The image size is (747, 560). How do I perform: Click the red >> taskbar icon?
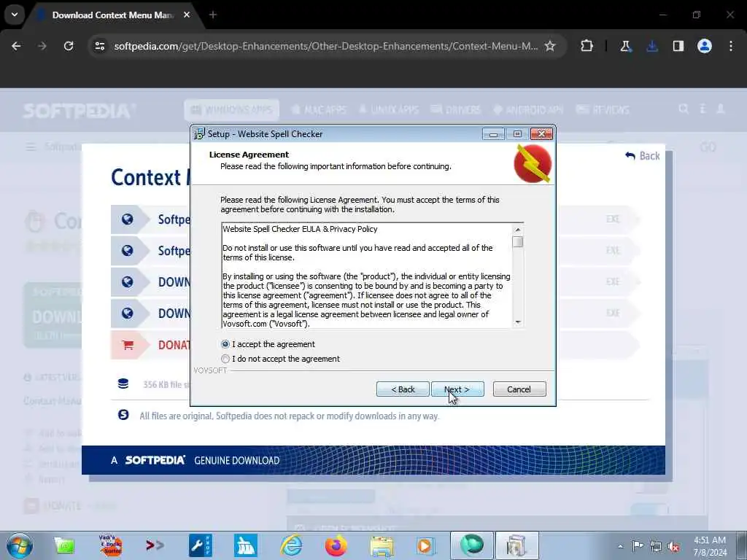(x=155, y=545)
